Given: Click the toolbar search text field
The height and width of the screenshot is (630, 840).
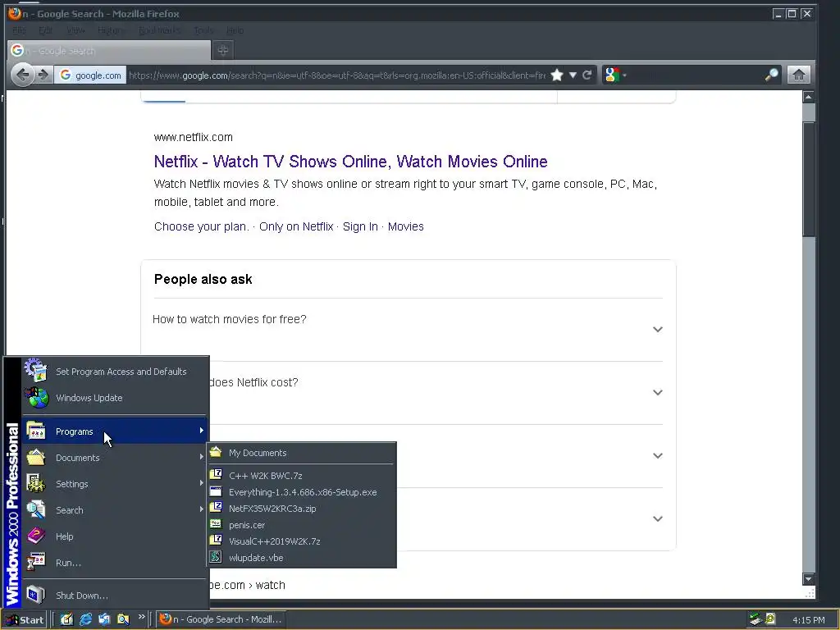Looking at the screenshot, I should click(x=696, y=75).
